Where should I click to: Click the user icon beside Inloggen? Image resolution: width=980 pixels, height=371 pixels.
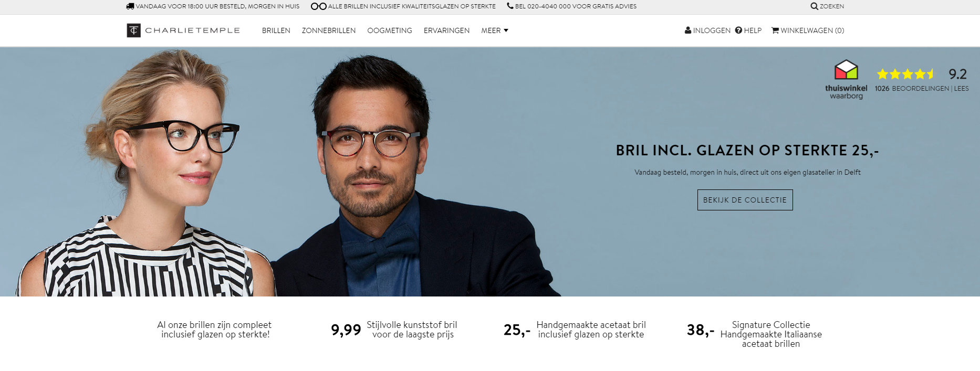(x=688, y=30)
